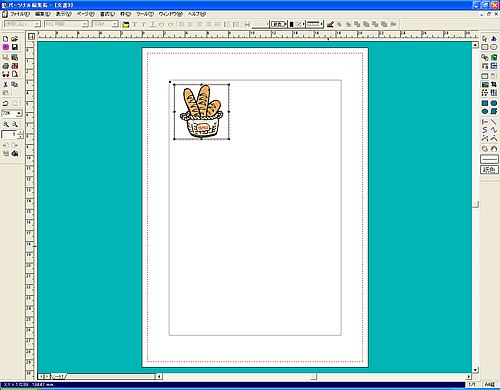Viewport: 500px width, 390px height.
Task: Click the Save floppy disk icon
Action: [15, 47]
